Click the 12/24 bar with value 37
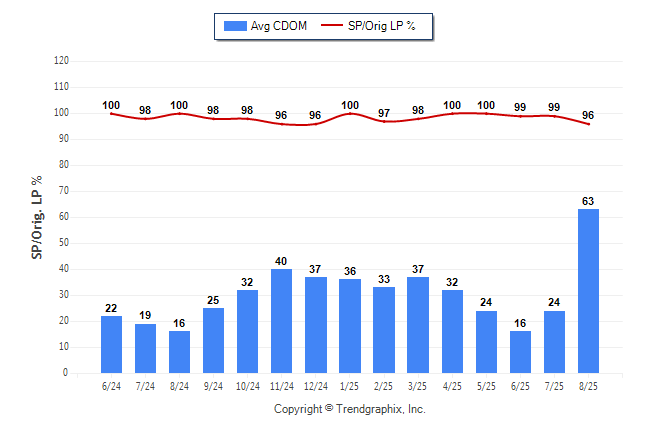The image size is (646, 434). coord(316,325)
